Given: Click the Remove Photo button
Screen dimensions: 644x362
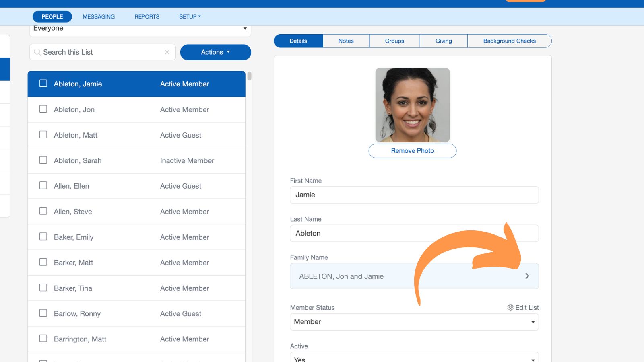Looking at the screenshot, I should point(412,151).
